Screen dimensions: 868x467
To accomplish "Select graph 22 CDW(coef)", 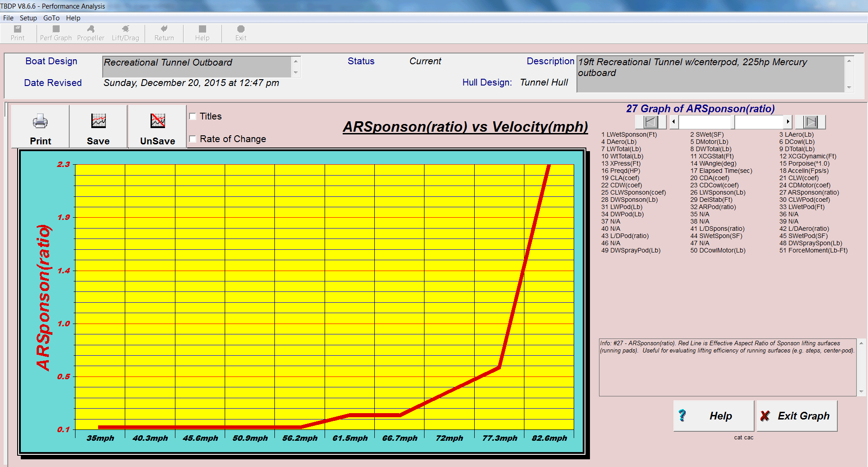I will click(x=621, y=185).
